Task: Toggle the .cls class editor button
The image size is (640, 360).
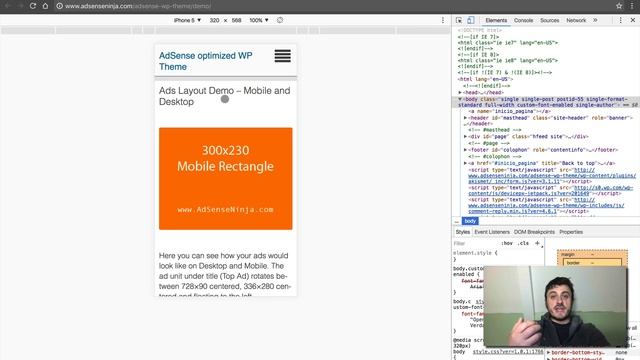Action: (523, 243)
